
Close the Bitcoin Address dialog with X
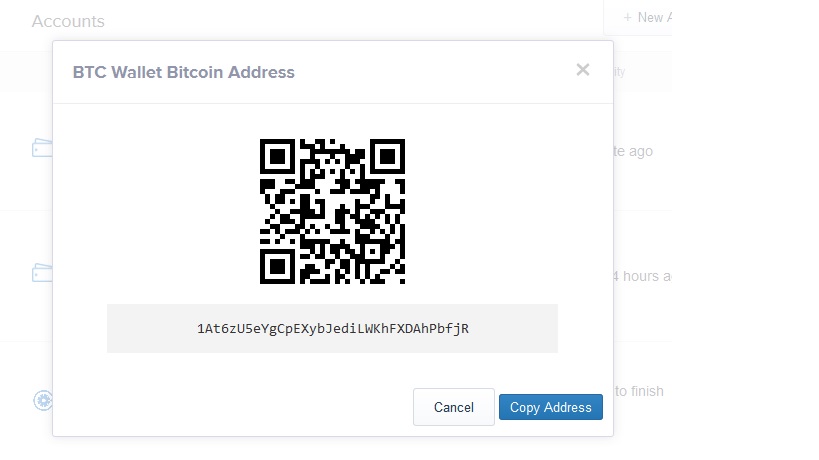(x=583, y=70)
